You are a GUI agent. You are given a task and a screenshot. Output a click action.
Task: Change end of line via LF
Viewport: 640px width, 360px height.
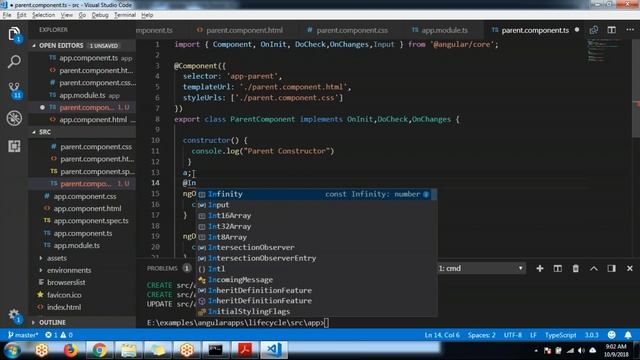point(533,335)
